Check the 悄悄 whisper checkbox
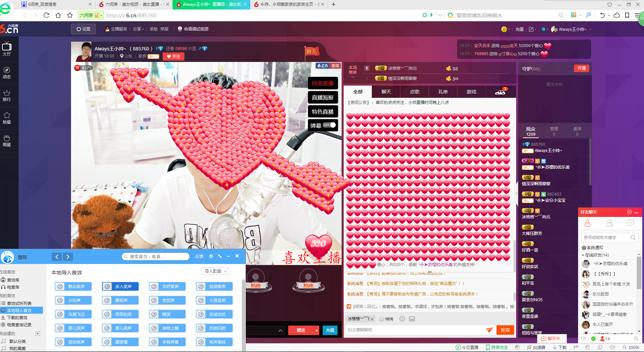This screenshot has width=644, height=352. tap(382, 319)
